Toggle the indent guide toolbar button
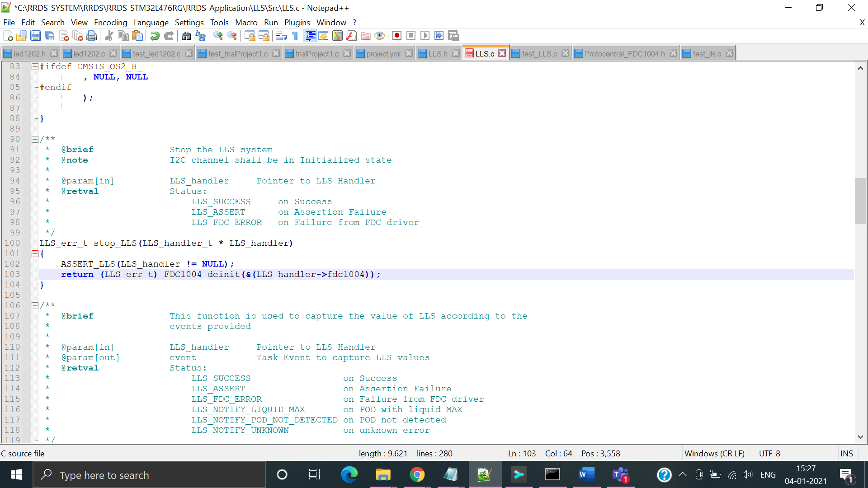868x488 pixels. coord(310,36)
